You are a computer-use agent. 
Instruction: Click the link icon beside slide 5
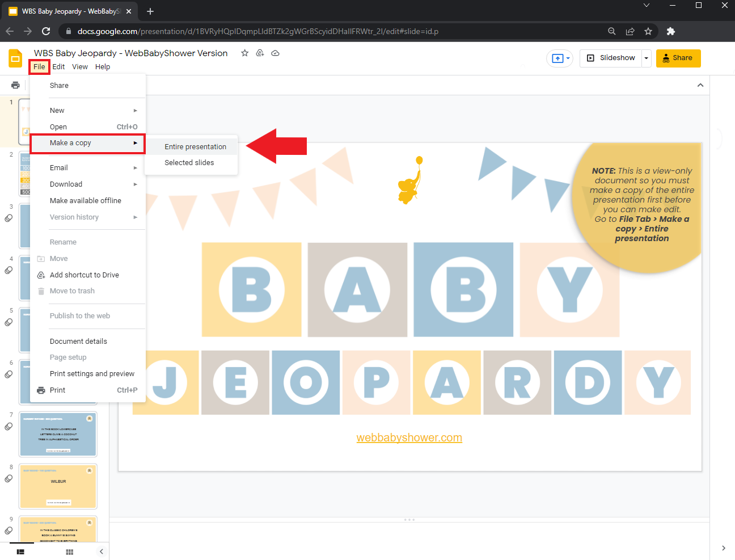click(9, 323)
